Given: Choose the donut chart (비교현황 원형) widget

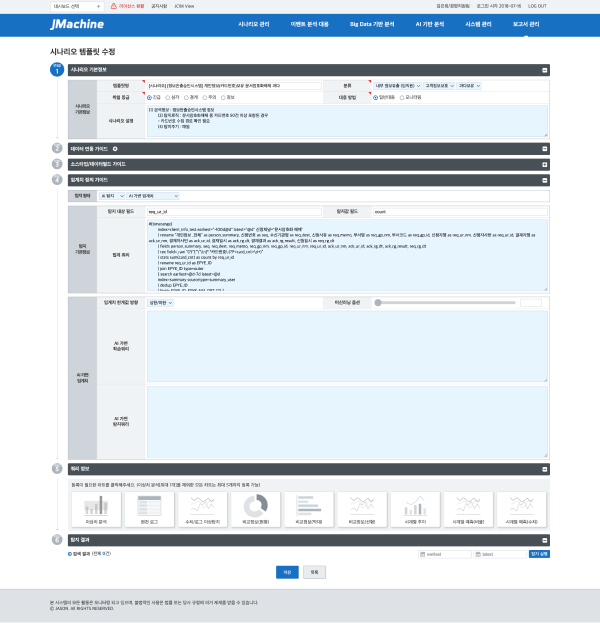Looking at the screenshot, I should coord(256,508).
